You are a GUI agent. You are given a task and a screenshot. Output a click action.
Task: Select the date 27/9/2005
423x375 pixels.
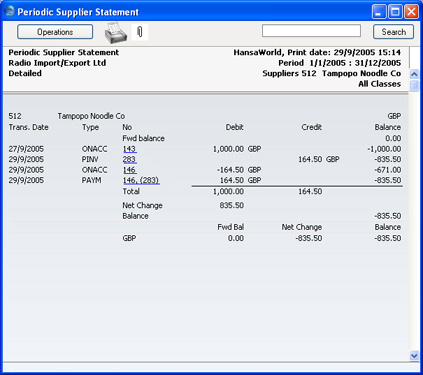click(x=26, y=149)
